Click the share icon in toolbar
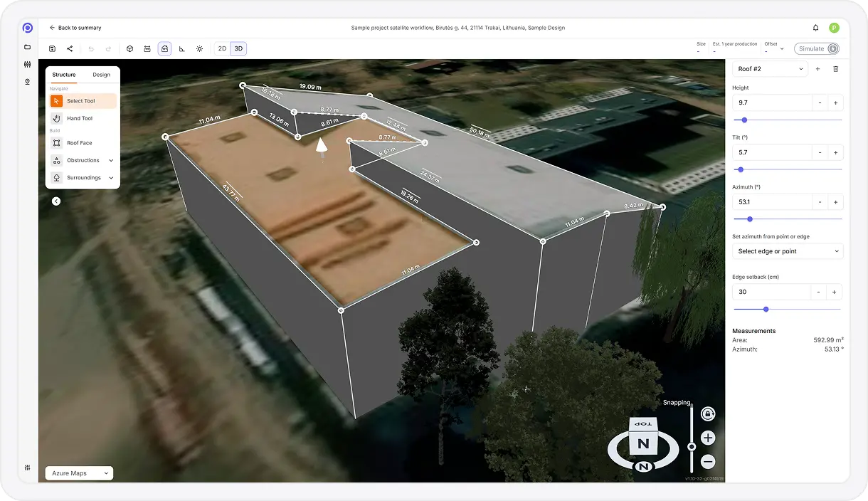868x501 pixels. (x=70, y=49)
